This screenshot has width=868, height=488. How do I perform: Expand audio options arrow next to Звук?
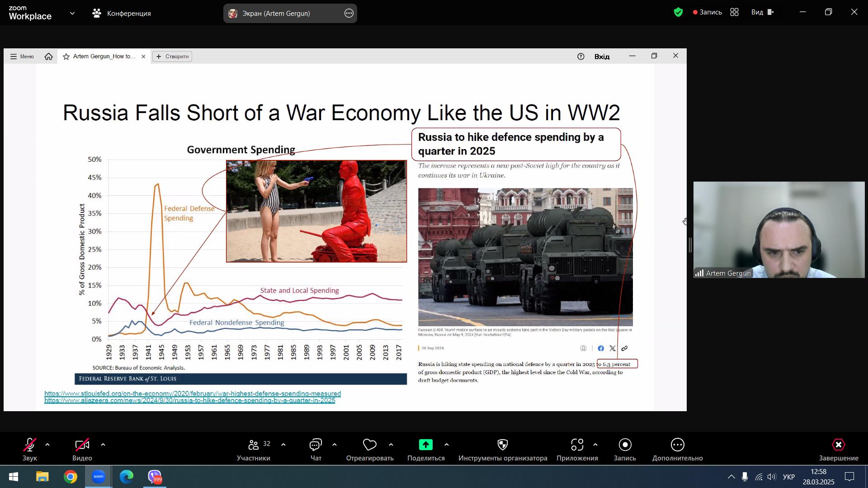click(47, 445)
